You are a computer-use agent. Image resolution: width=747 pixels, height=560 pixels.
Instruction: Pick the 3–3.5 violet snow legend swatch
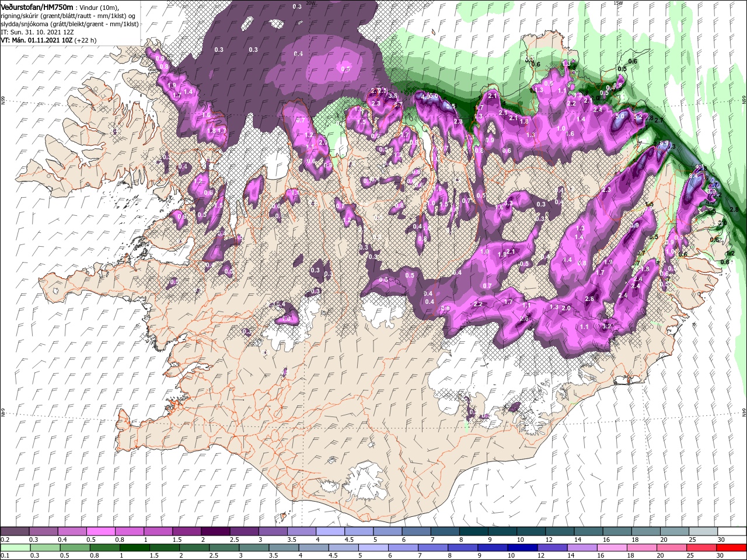pyautogui.click(x=273, y=531)
